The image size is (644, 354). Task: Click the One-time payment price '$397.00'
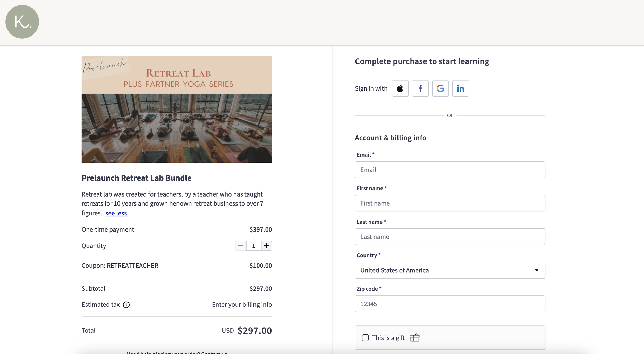[x=261, y=229]
